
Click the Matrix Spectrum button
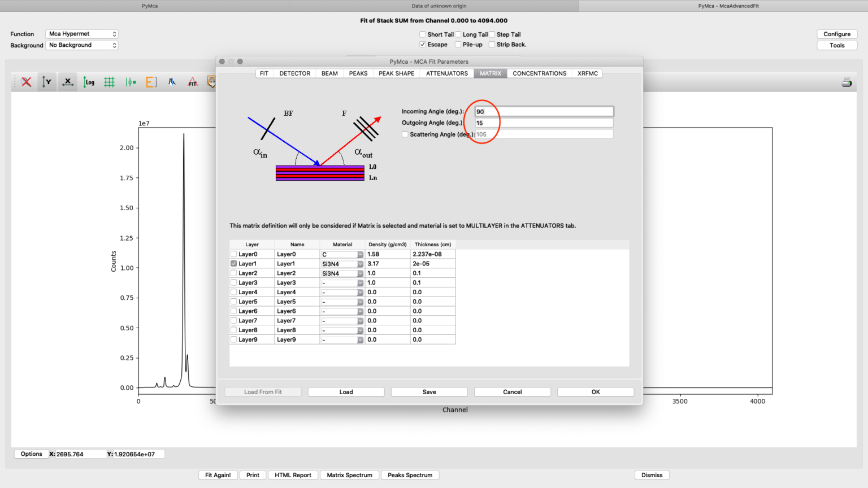coord(349,475)
